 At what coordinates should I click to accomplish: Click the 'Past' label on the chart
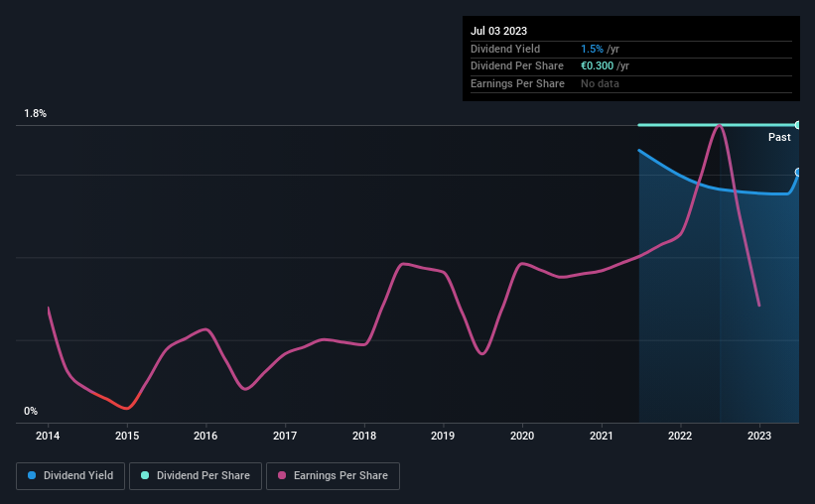coord(779,138)
